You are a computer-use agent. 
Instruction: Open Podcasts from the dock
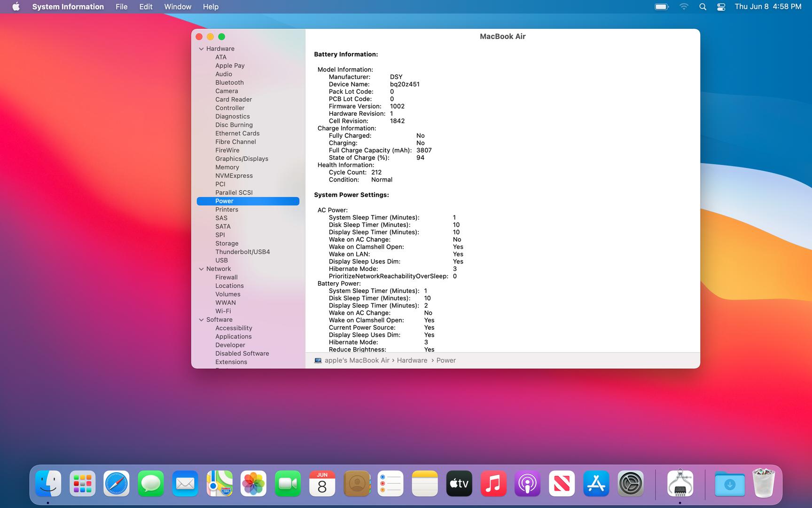click(528, 484)
